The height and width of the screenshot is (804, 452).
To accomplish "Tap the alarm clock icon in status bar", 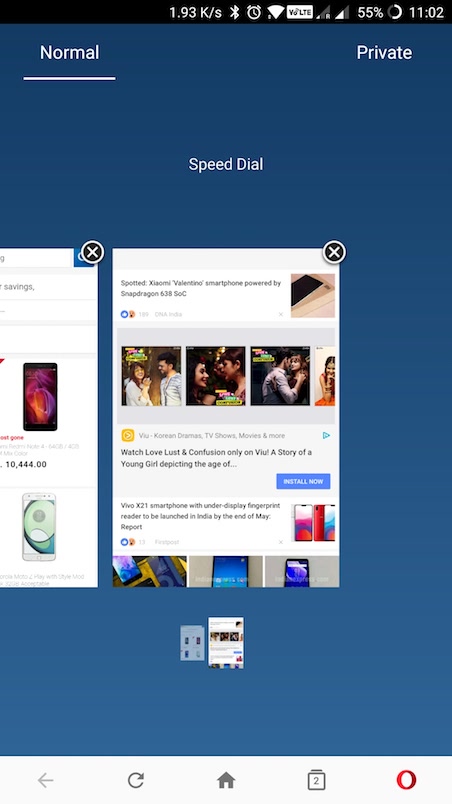I will coord(254,12).
